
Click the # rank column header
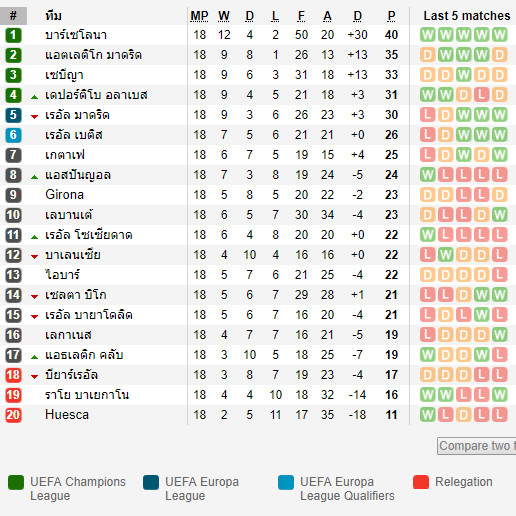(13, 16)
